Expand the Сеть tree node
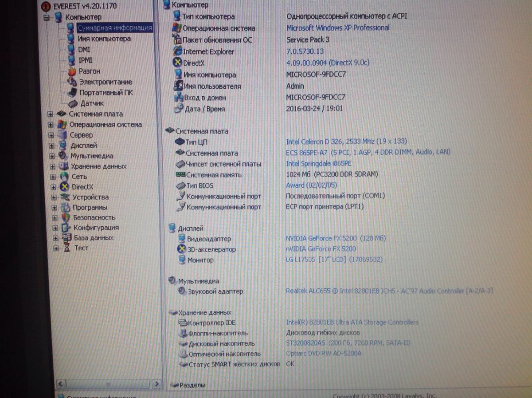 click(x=53, y=177)
